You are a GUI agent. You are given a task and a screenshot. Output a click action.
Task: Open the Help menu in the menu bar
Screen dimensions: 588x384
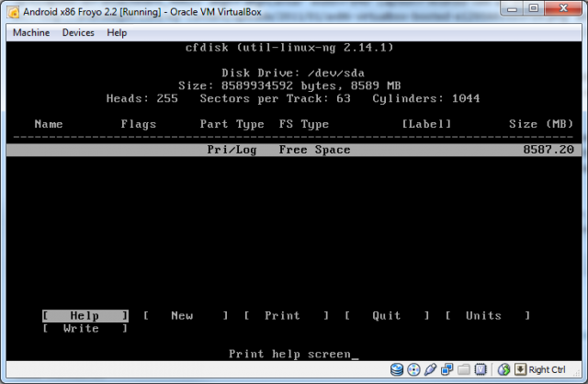[117, 33]
